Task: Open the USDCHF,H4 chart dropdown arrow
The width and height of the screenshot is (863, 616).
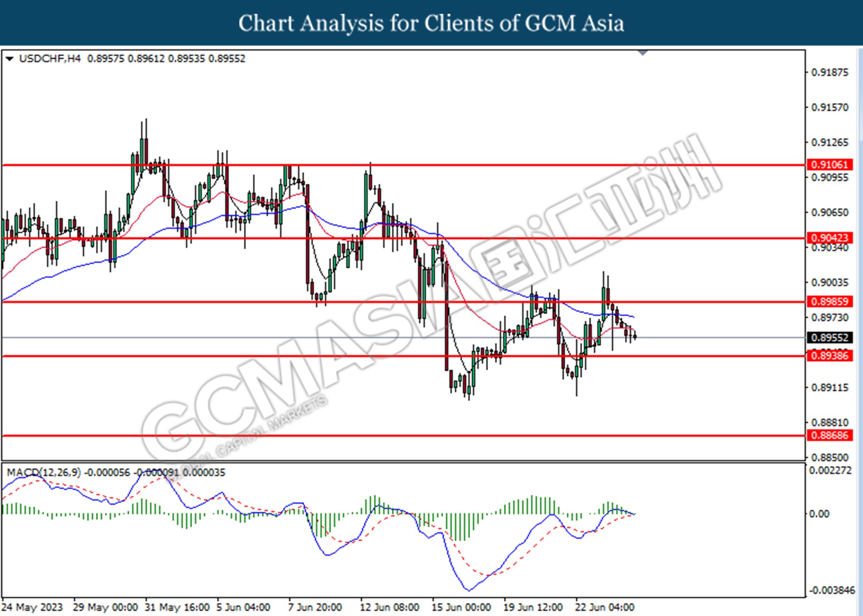Action: click(x=9, y=59)
